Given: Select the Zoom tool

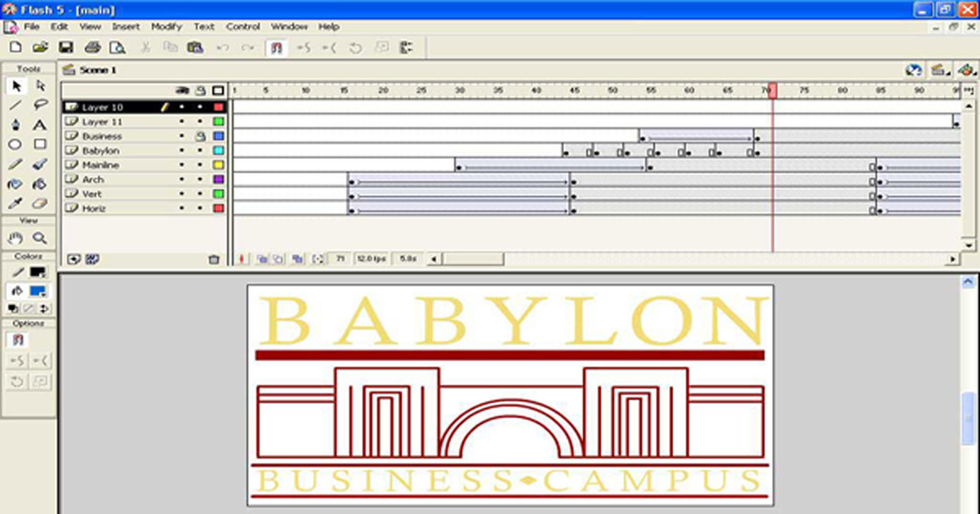Looking at the screenshot, I should (40, 238).
